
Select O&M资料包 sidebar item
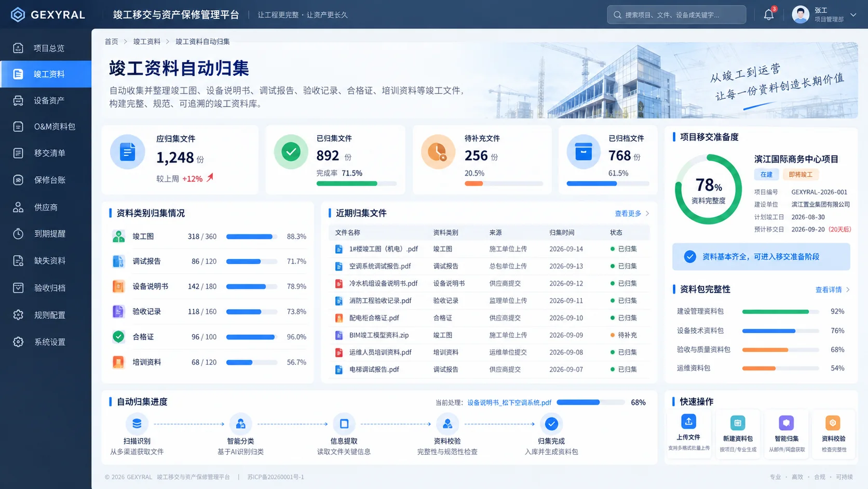[46, 126]
